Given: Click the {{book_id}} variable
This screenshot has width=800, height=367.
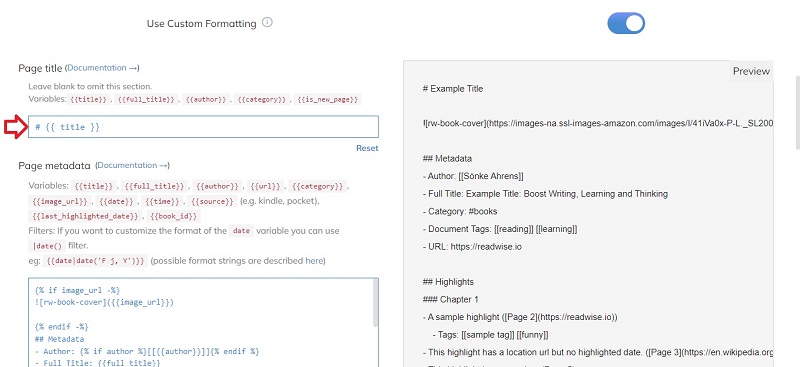Looking at the screenshot, I should tap(174, 216).
